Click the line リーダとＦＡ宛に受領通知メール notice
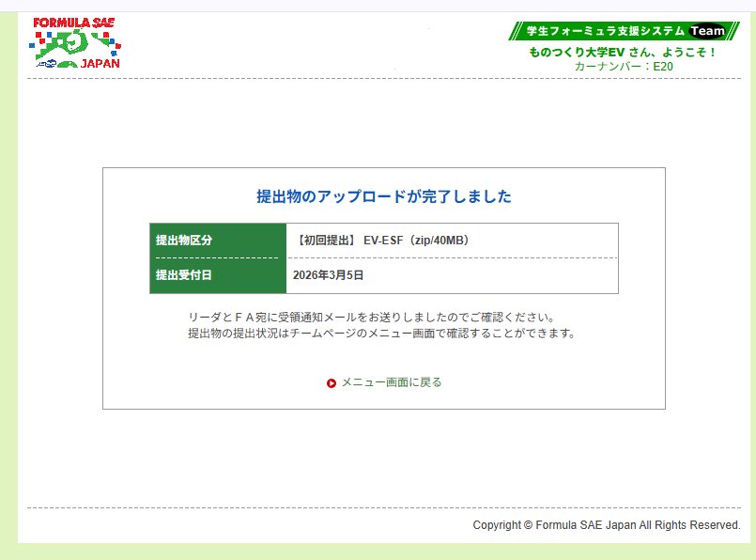756x560 pixels. point(371,318)
